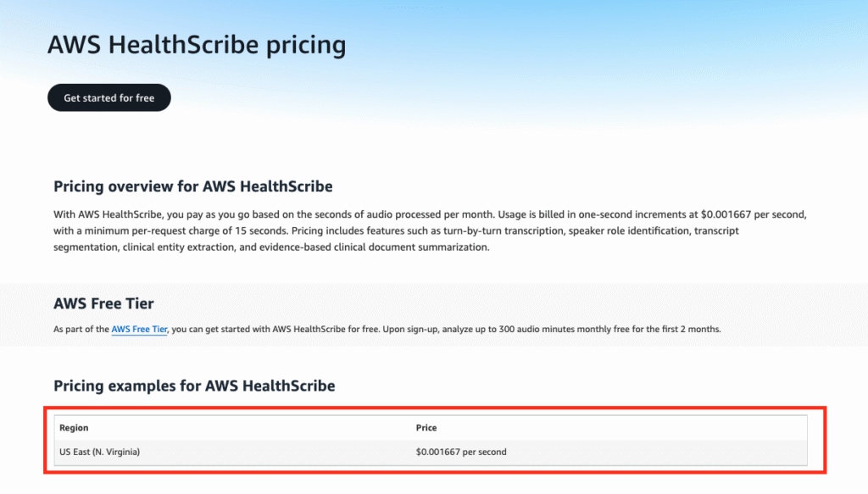
Task: Click the Region column header
Action: click(74, 428)
